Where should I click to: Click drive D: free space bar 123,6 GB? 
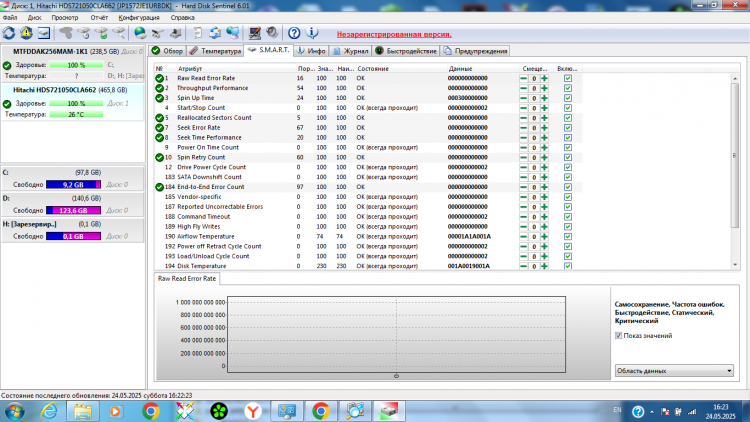(73, 211)
